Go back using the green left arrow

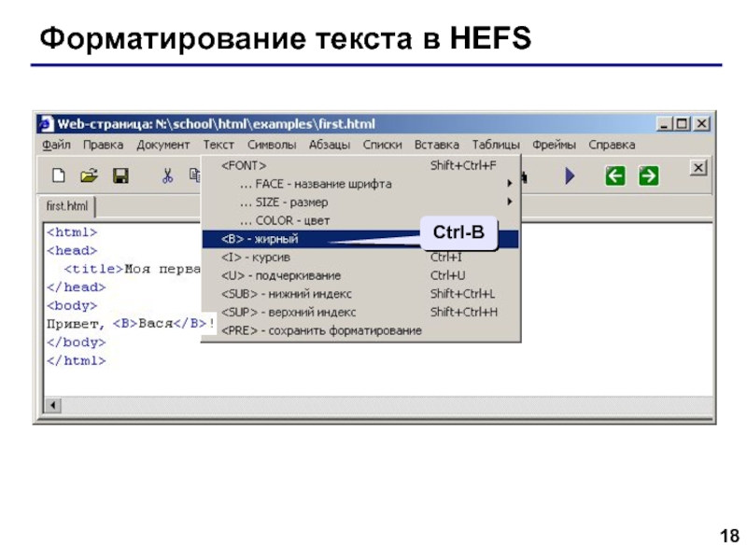[613, 175]
